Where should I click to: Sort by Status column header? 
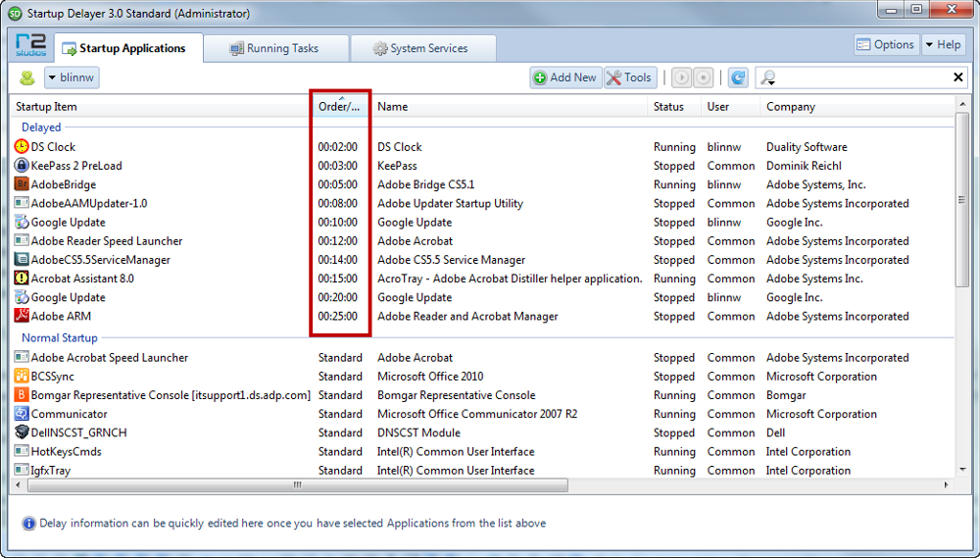click(674, 106)
